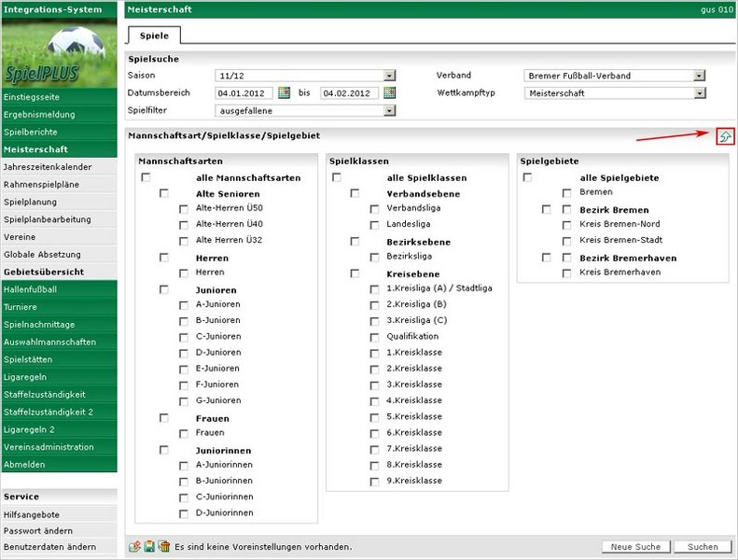Tick the Kreis Bremen-Nord checkbox
This screenshot has height=560, width=738.
pos(567,226)
